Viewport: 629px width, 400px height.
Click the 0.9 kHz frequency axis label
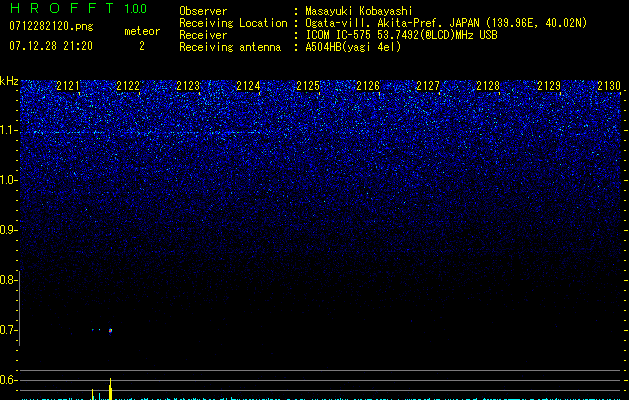coord(8,230)
